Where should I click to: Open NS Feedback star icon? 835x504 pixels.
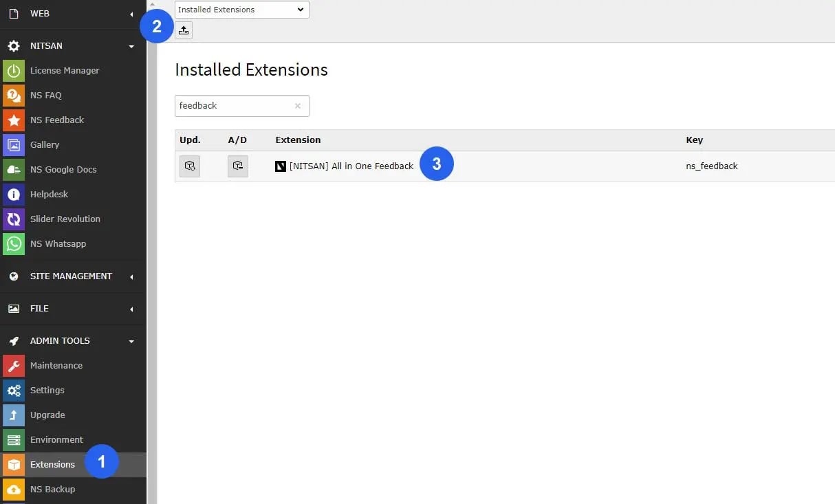pos(14,120)
